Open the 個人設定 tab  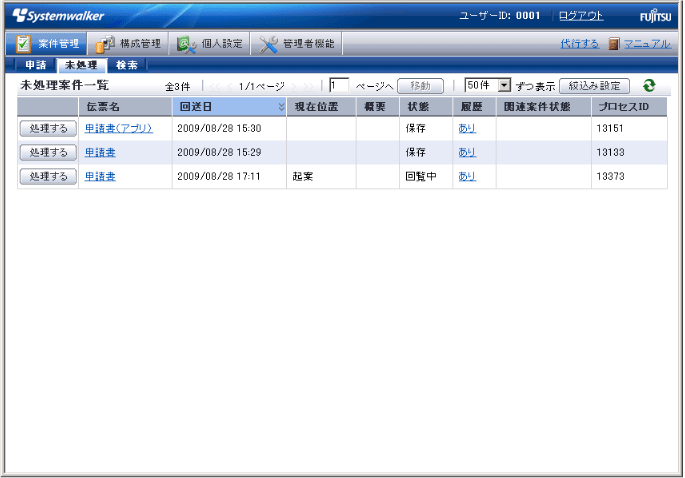point(209,44)
